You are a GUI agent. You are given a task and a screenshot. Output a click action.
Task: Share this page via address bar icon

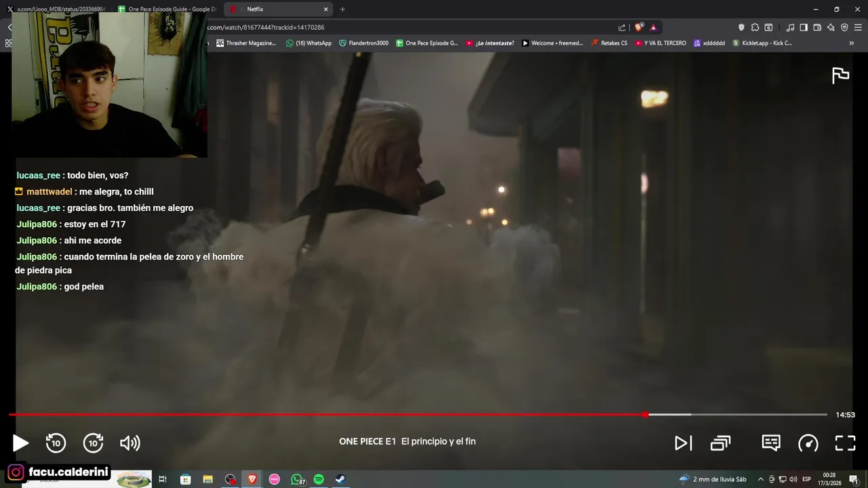[622, 28]
